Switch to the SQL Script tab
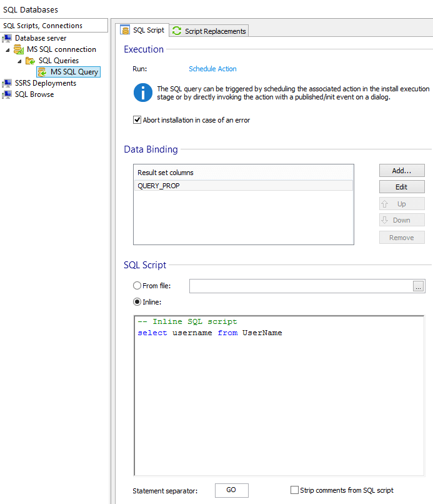This screenshot has width=433, height=504. click(142, 30)
